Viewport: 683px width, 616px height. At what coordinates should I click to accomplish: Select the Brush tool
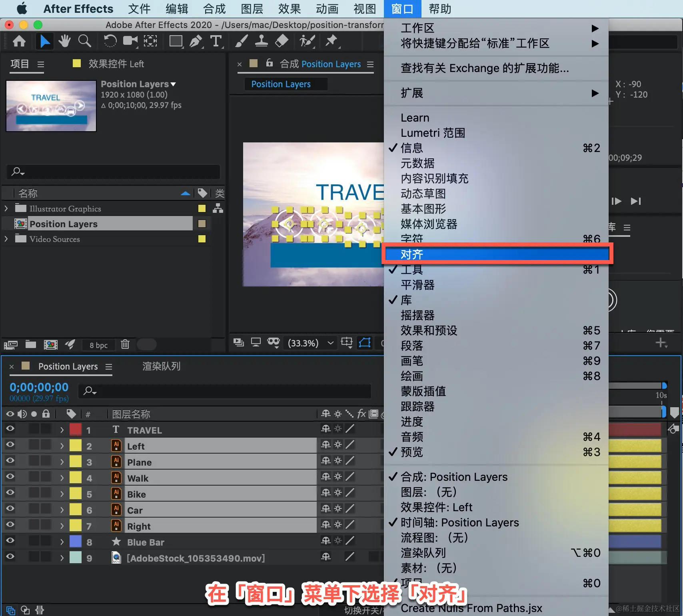[x=241, y=41]
